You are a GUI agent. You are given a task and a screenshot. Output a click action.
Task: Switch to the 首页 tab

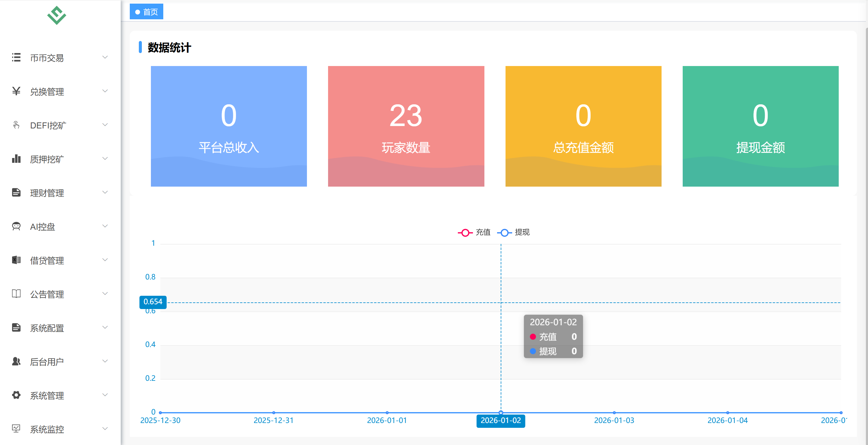[x=146, y=11]
